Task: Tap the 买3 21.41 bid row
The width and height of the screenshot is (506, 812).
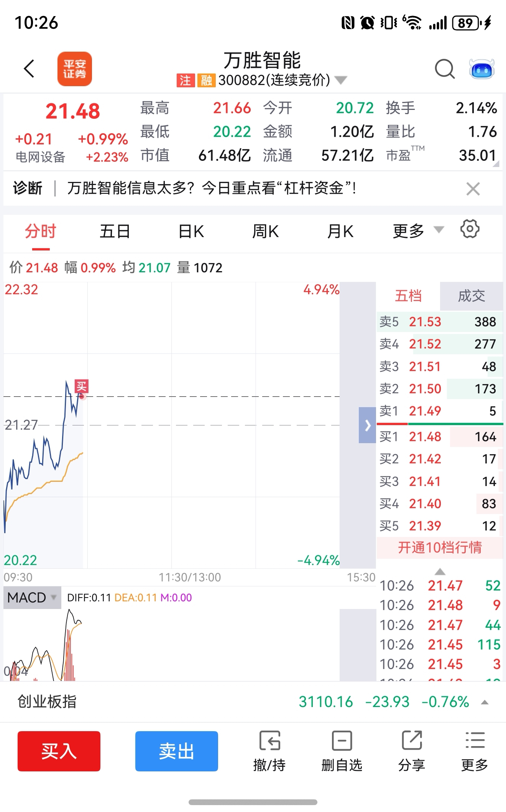Action: click(440, 481)
